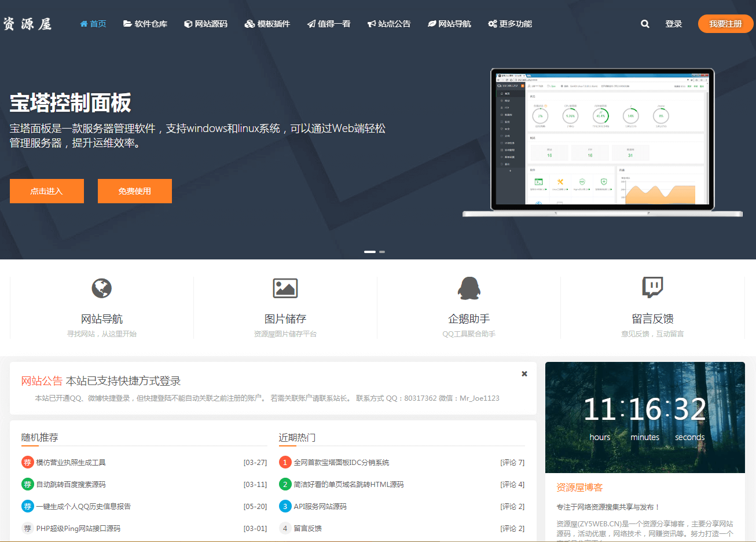Switch to the second carousel slide indicator
The height and width of the screenshot is (542, 756).
(382, 252)
